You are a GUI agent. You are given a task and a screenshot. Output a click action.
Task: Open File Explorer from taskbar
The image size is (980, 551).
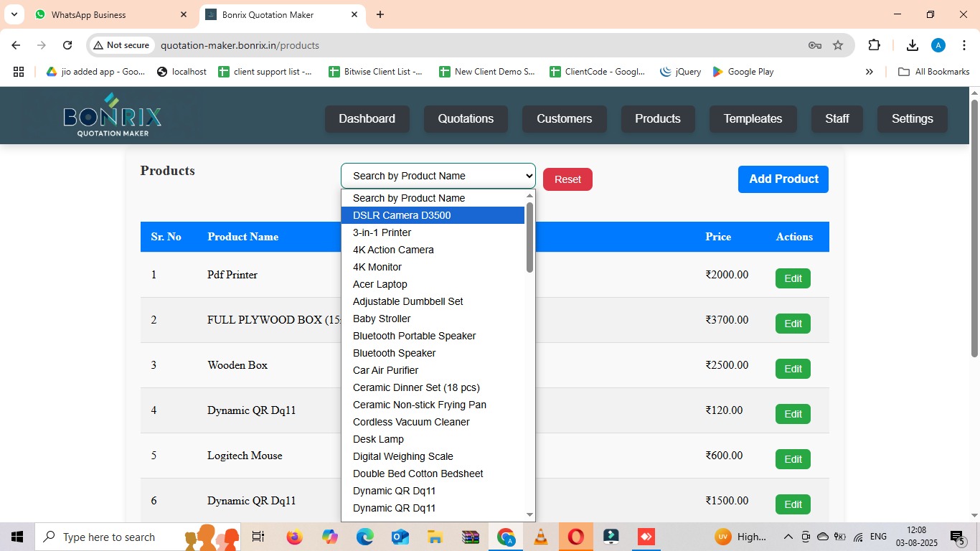point(435,537)
